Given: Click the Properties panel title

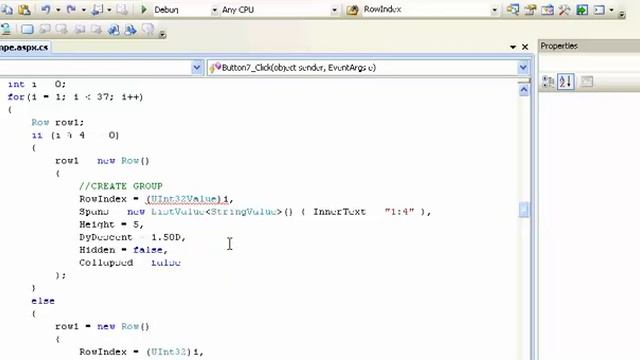Looking at the screenshot, I should click(x=559, y=46).
